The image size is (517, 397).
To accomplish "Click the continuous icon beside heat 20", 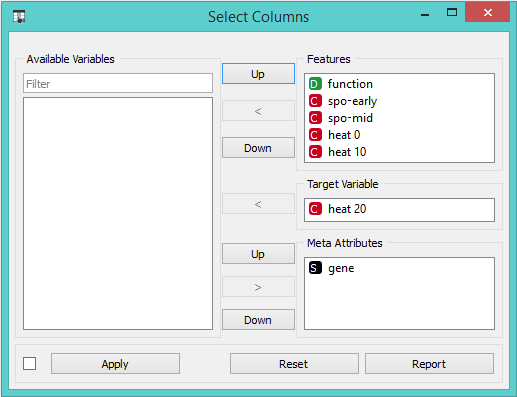I will pyautogui.click(x=315, y=209).
